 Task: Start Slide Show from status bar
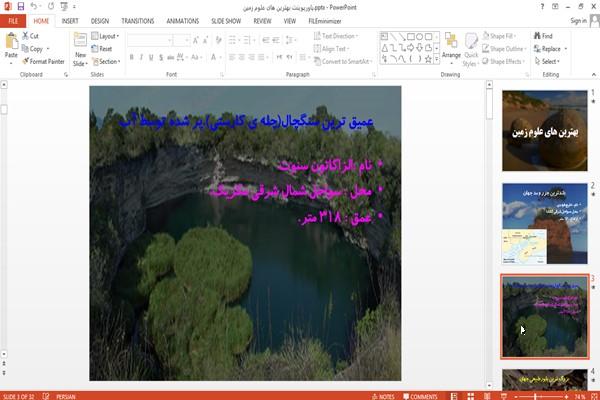(x=504, y=396)
